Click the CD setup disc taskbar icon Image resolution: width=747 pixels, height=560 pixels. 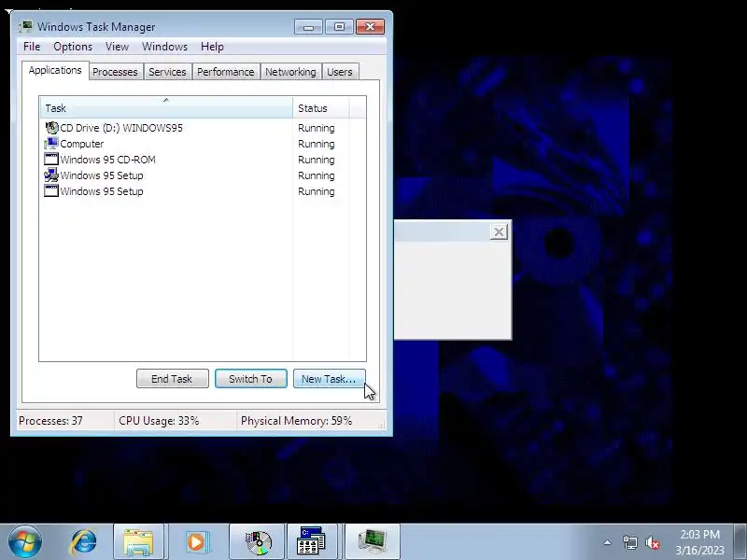click(258, 542)
